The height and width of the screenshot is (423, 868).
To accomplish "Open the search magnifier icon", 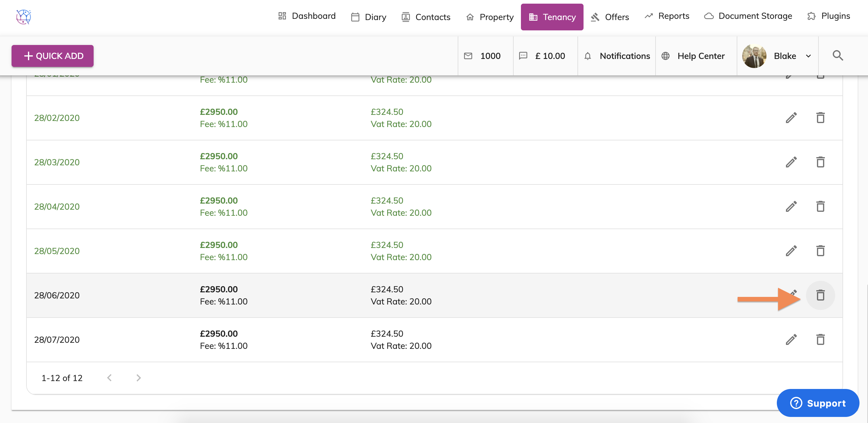I will pos(838,56).
